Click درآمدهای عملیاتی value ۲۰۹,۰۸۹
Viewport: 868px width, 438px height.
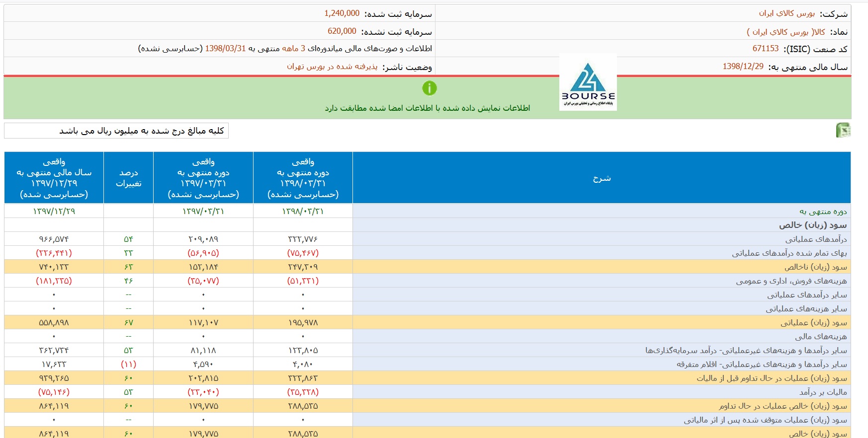coord(203,239)
